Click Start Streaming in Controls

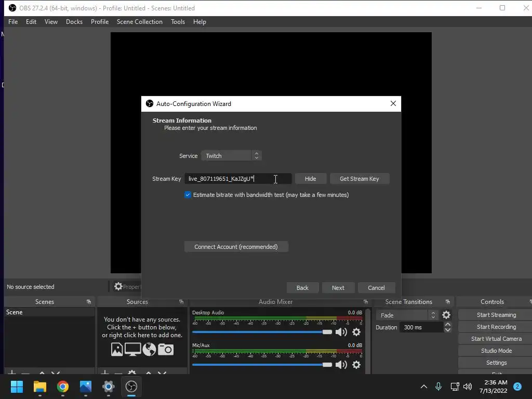[x=496, y=315]
